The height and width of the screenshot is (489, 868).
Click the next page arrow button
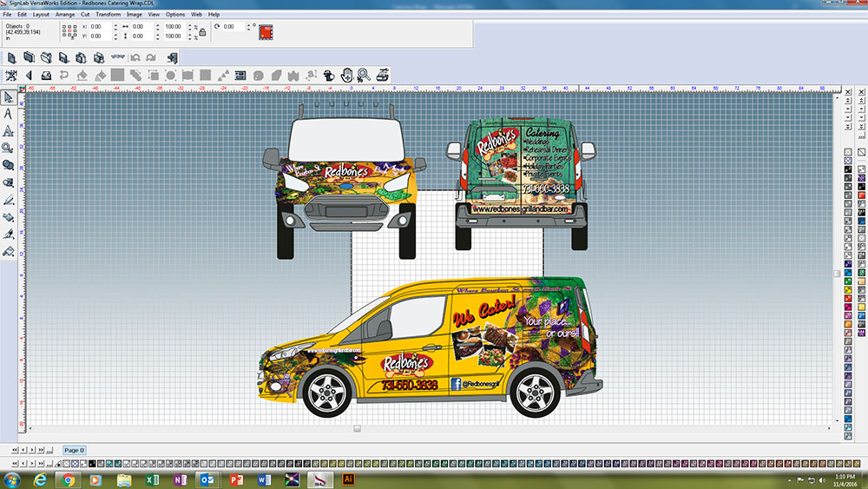[32, 450]
